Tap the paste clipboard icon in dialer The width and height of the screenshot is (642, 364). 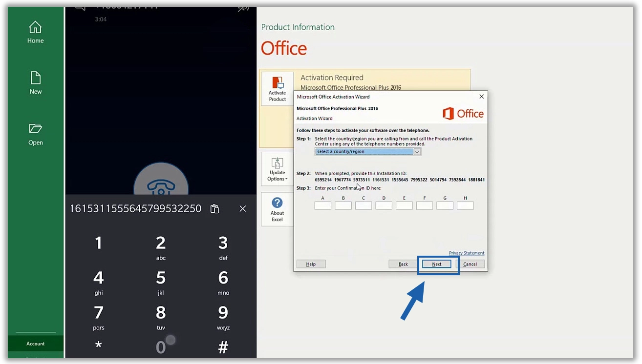214,209
